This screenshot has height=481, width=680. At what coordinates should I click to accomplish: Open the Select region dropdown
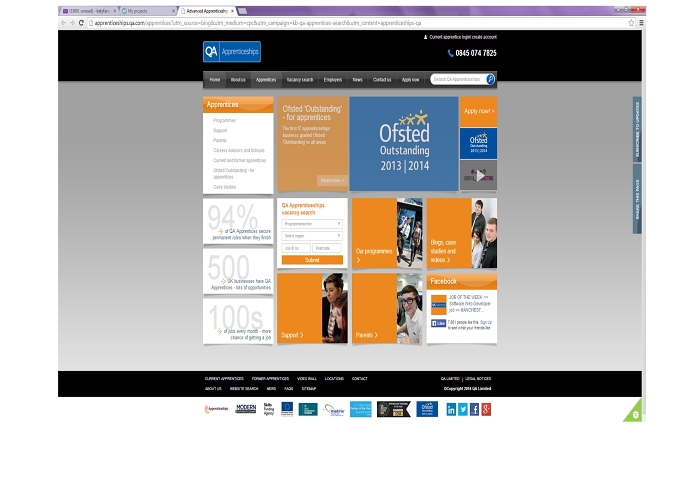click(x=312, y=236)
